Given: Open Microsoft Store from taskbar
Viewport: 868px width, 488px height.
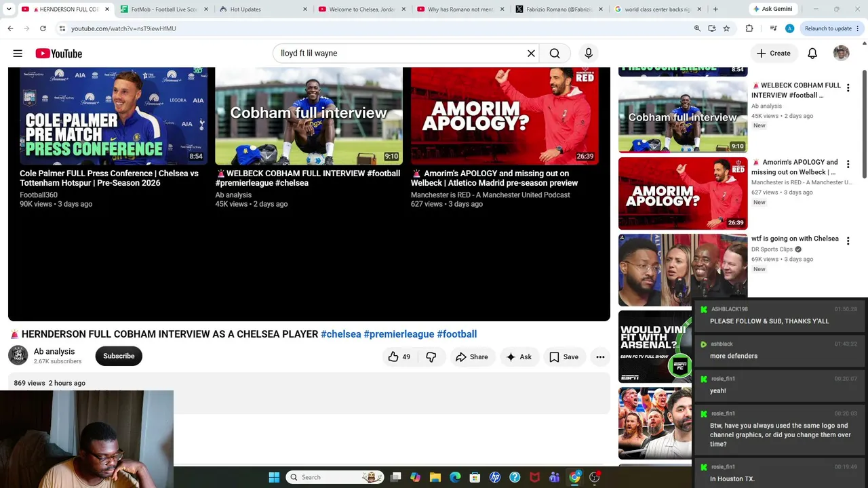Looking at the screenshot, I should [475, 477].
